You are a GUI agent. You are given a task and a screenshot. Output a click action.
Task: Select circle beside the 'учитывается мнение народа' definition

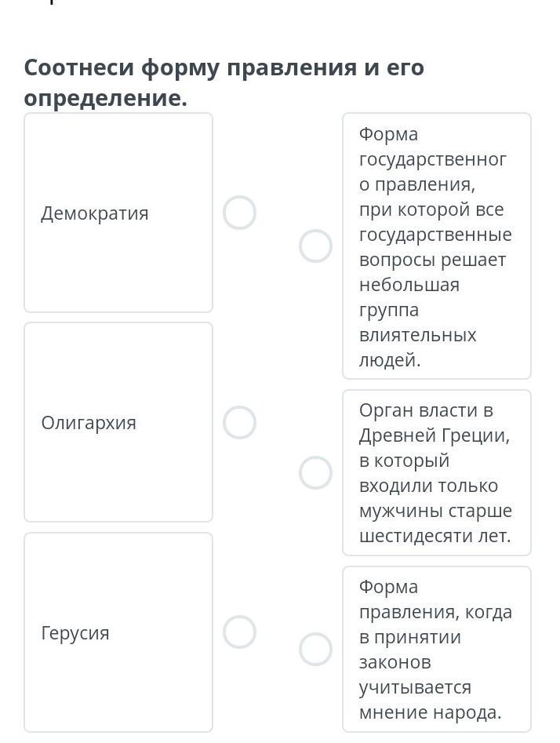coord(315,649)
